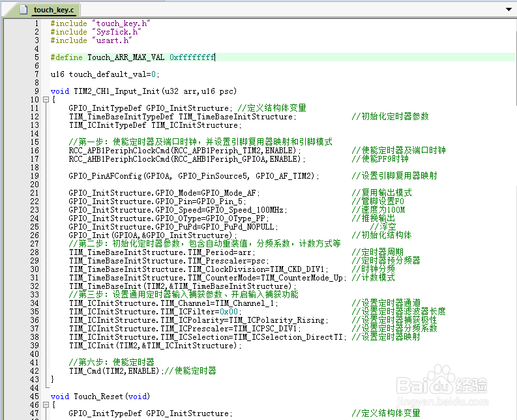Open the tab list dropdown arrow
517x420 pixels.
point(509,9)
